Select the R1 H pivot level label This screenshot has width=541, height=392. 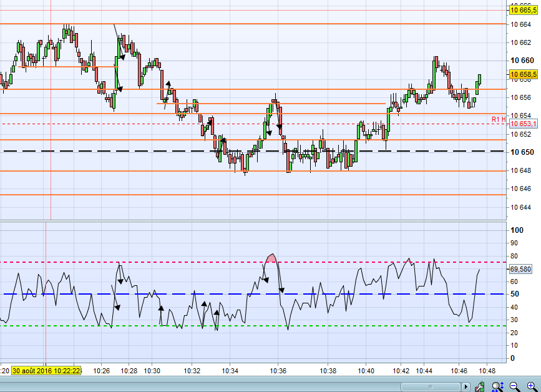pyautogui.click(x=499, y=119)
